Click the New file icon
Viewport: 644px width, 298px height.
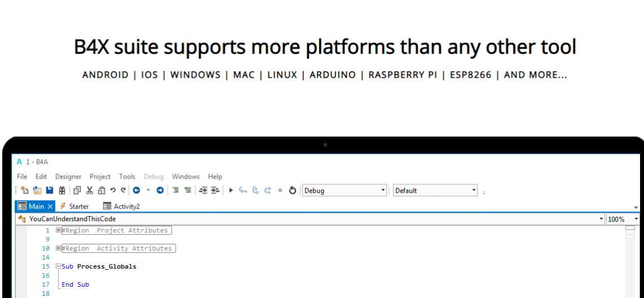(x=24, y=191)
